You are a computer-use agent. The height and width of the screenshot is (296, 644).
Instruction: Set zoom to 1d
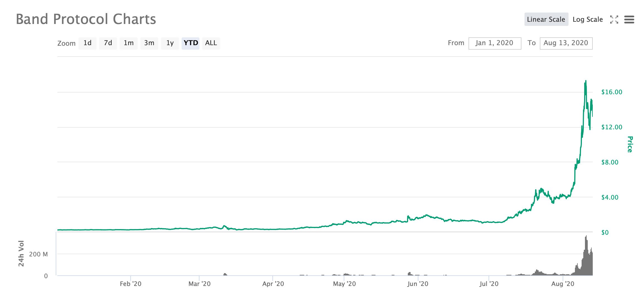tap(87, 43)
